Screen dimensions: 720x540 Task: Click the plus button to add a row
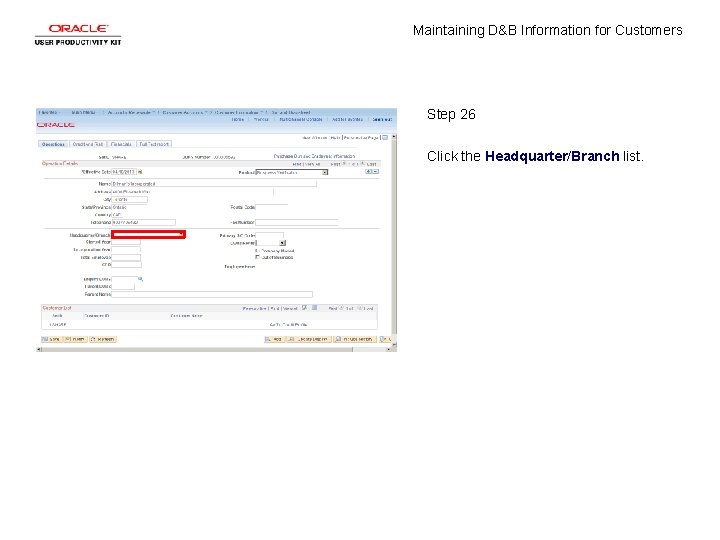(x=368, y=171)
